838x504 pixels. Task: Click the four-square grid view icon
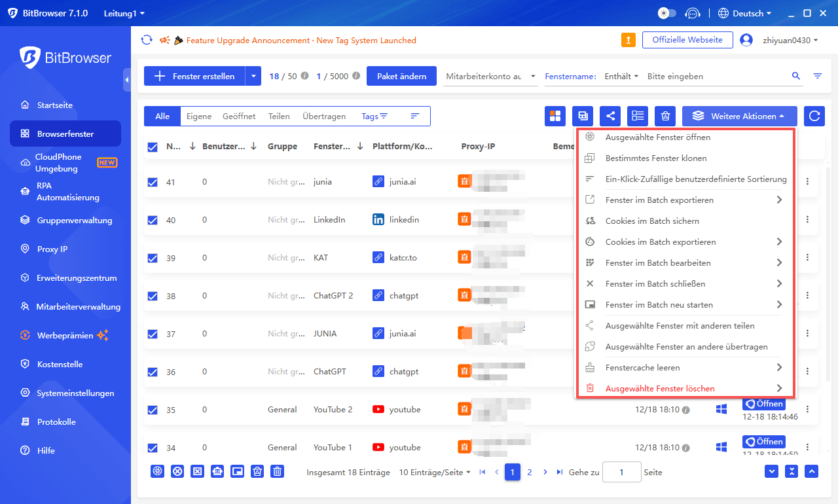[x=555, y=116]
